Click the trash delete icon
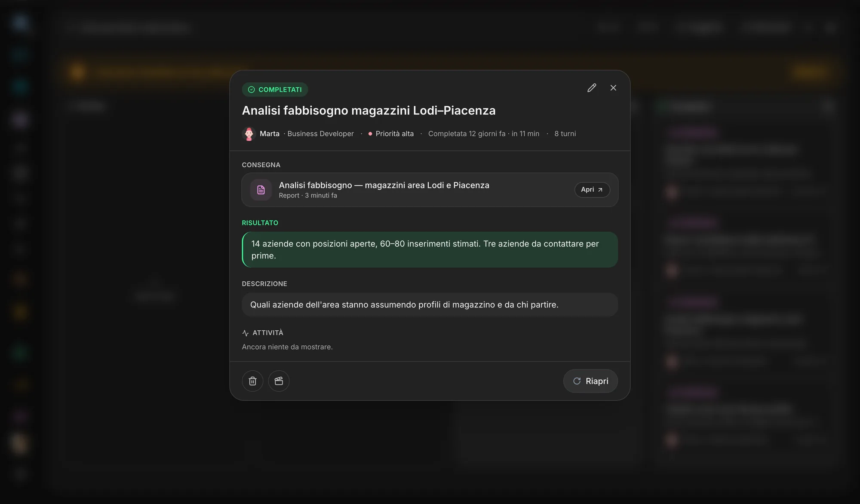This screenshot has height=504, width=860. tap(253, 381)
